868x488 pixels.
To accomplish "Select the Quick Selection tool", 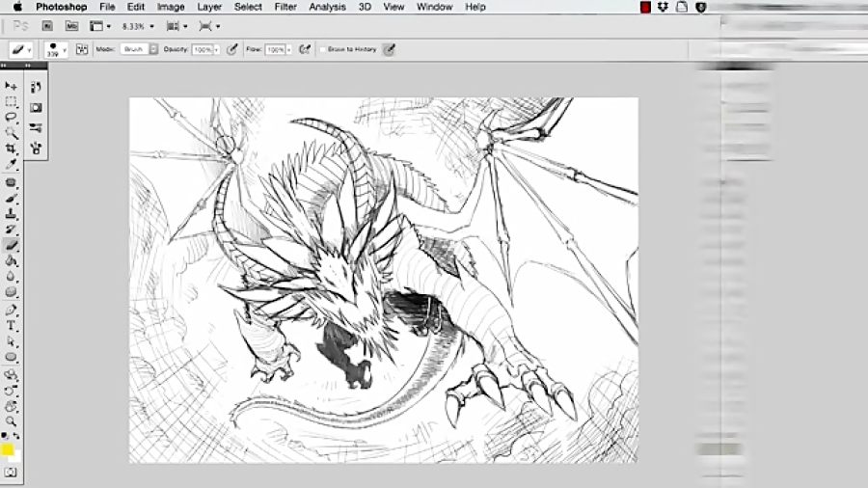I will pyautogui.click(x=11, y=133).
